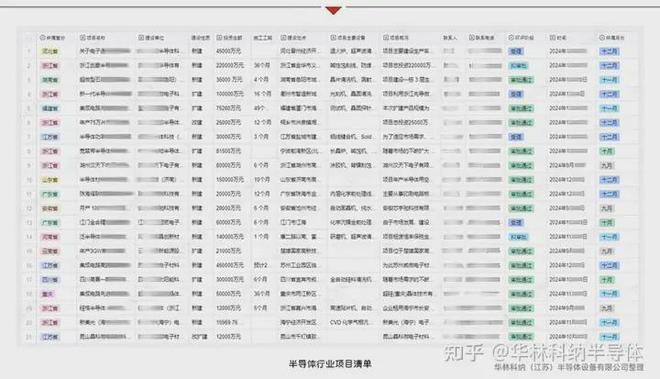Screen dimensions: 660x379
Task: Select the 460000万元 investment cell
Action: (230, 265)
